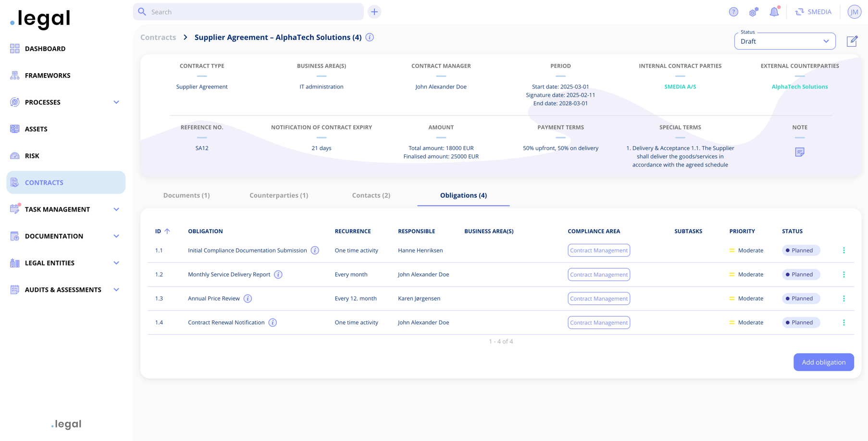Open the AlphaTech Solutions counterparty link
The height and width of the screenshot is (441, 868).
[x=800, y=87]
